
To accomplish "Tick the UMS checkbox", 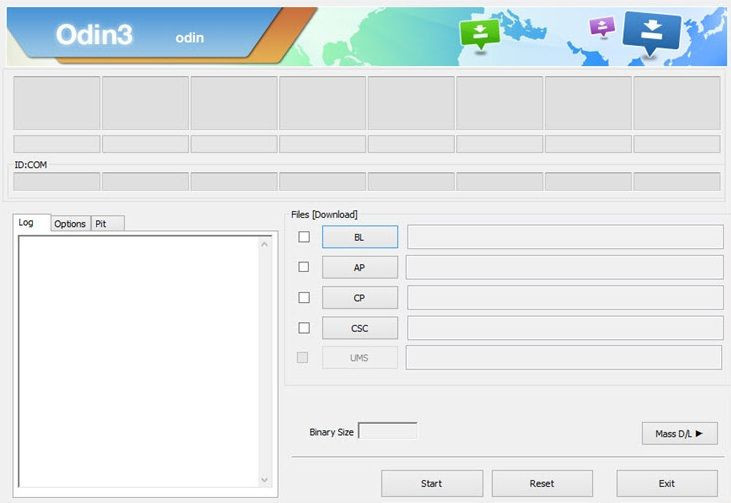I will [303, 357].
